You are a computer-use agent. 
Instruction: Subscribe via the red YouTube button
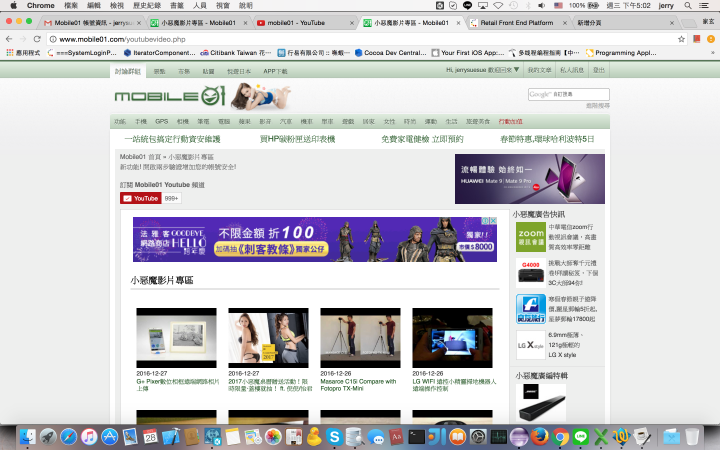coord(141,198)
